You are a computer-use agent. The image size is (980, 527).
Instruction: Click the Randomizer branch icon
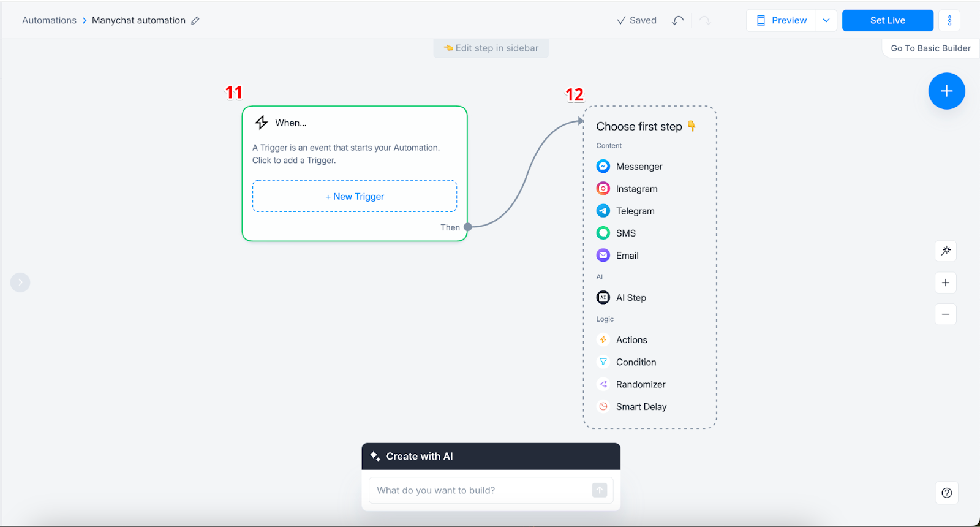(x=603, y=384)
